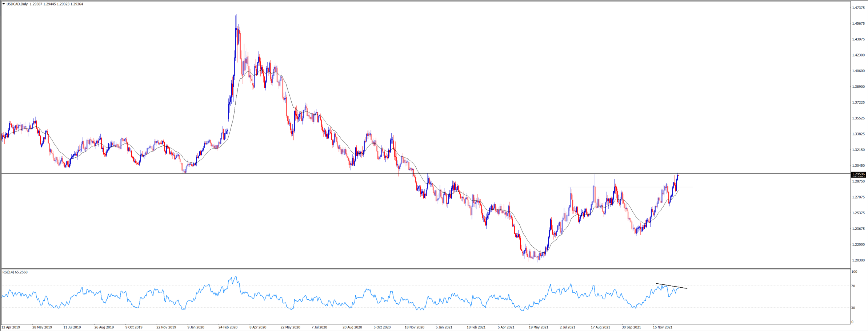Screen dimensions: 868x331
Task: Click the 1.28750 price scale label
Action: click(x=858, y=181)
